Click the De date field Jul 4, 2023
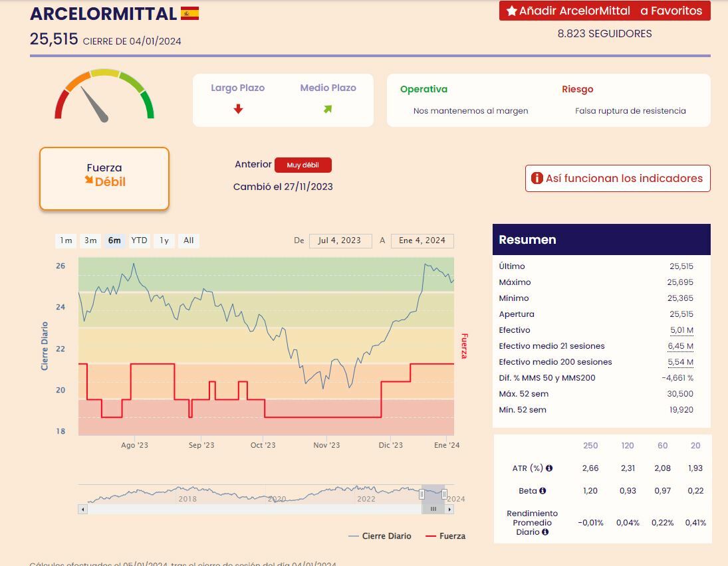This screenshot has height=566, width=728. [340, 240]
